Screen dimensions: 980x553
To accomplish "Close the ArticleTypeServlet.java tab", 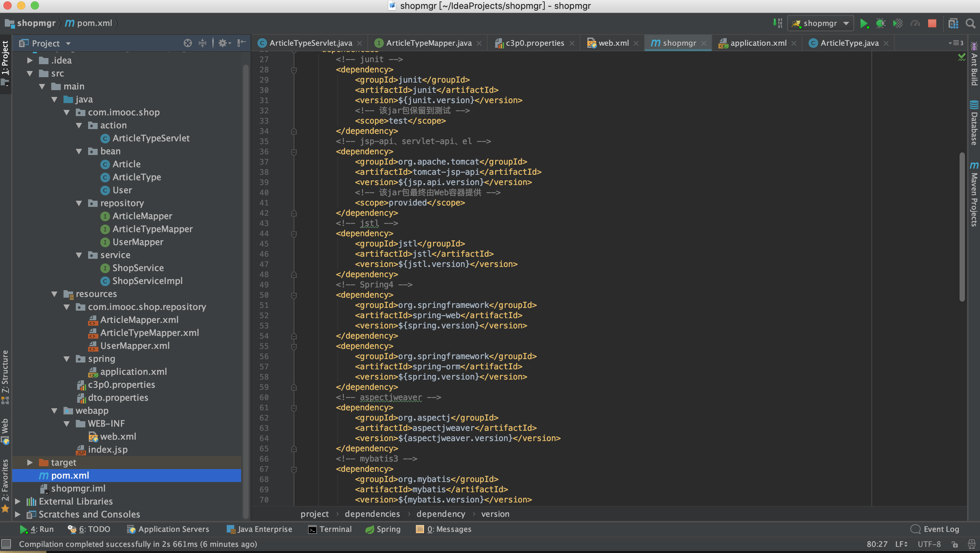I will point(360,43).
